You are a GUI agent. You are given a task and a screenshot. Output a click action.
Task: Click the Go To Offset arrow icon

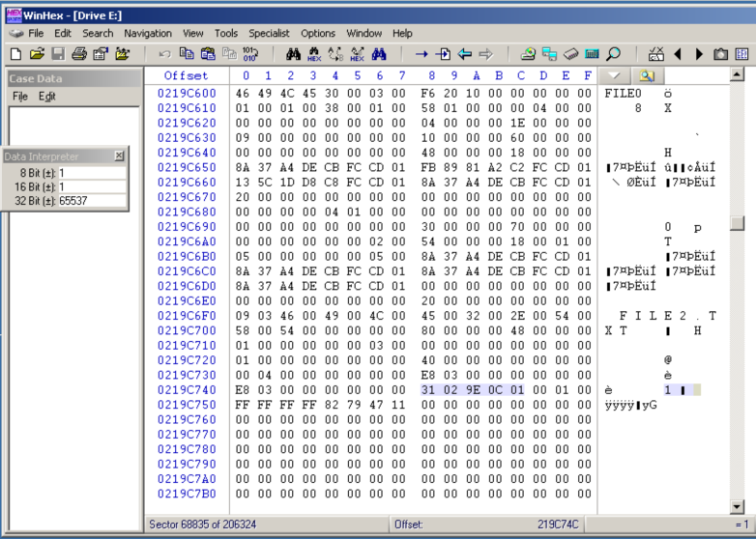[422, 54]
